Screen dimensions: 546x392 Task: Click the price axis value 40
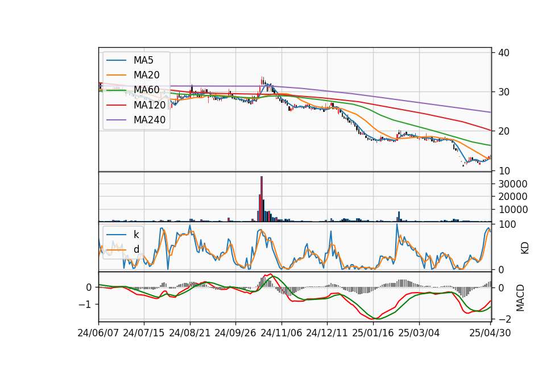pos(504,53)
